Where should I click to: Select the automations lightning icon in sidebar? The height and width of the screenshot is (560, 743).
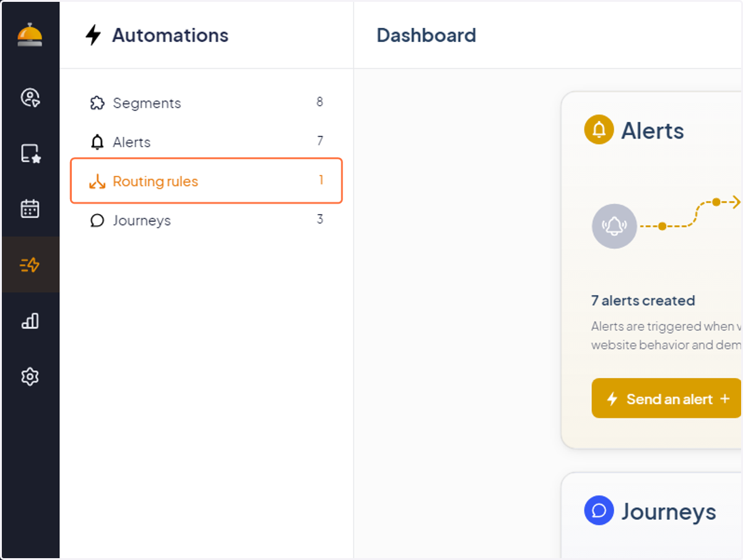(30, 265)
